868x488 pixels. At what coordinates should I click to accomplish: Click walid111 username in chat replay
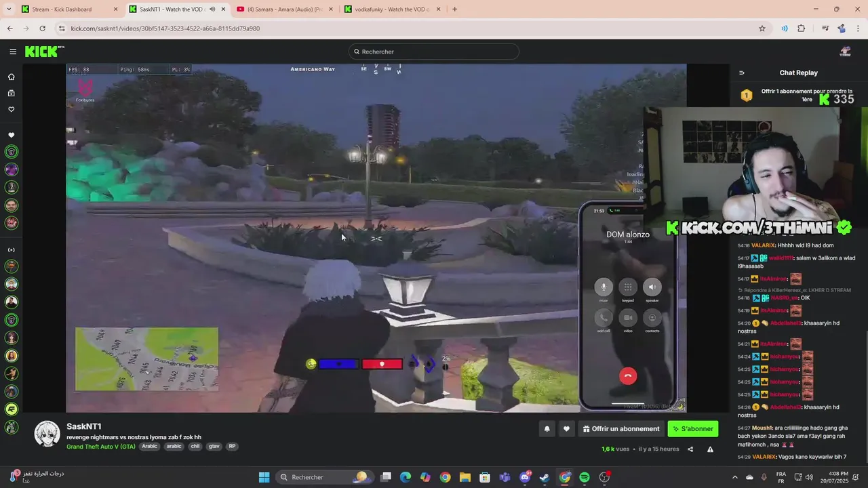click(781, 258)
